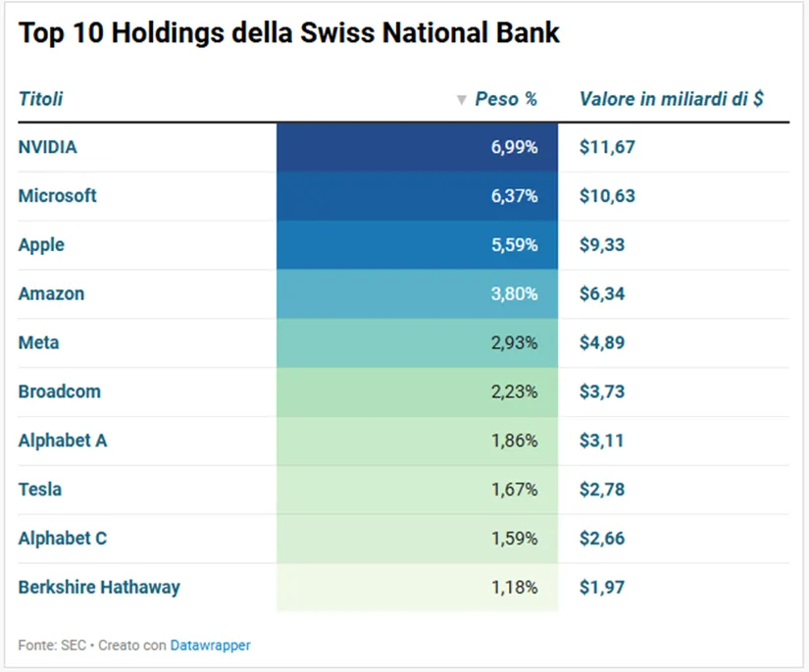
Task: Select the 3,80% Amazon weight cell
Action: click(417, 293)
